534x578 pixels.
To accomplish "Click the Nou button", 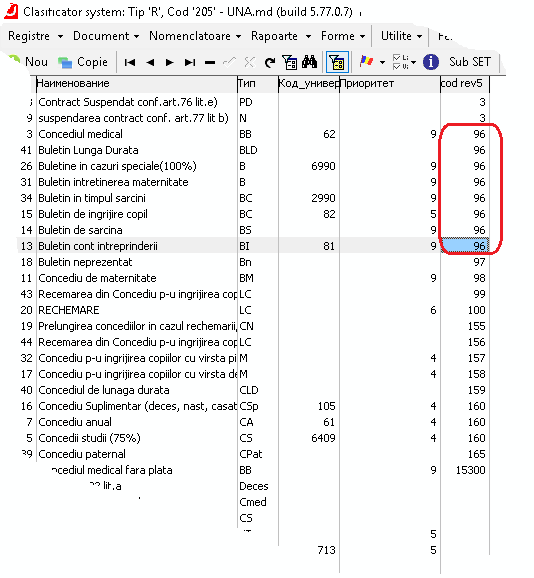I will pyautogui.click(x=29, y=62).
